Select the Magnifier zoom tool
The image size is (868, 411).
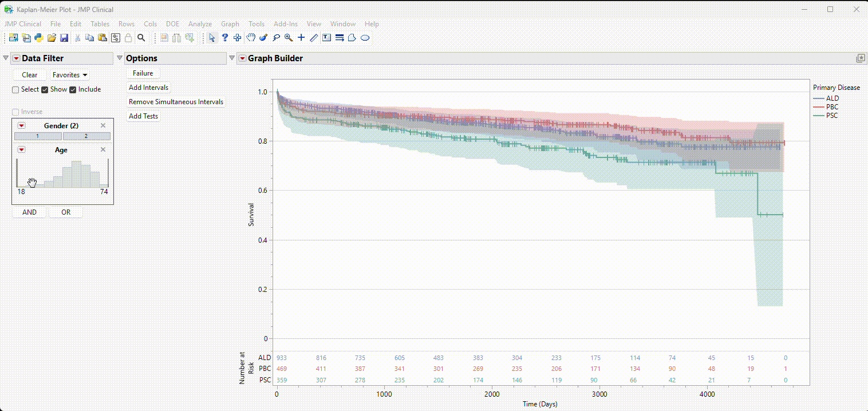pyautogui.click(x=289, y=38)
